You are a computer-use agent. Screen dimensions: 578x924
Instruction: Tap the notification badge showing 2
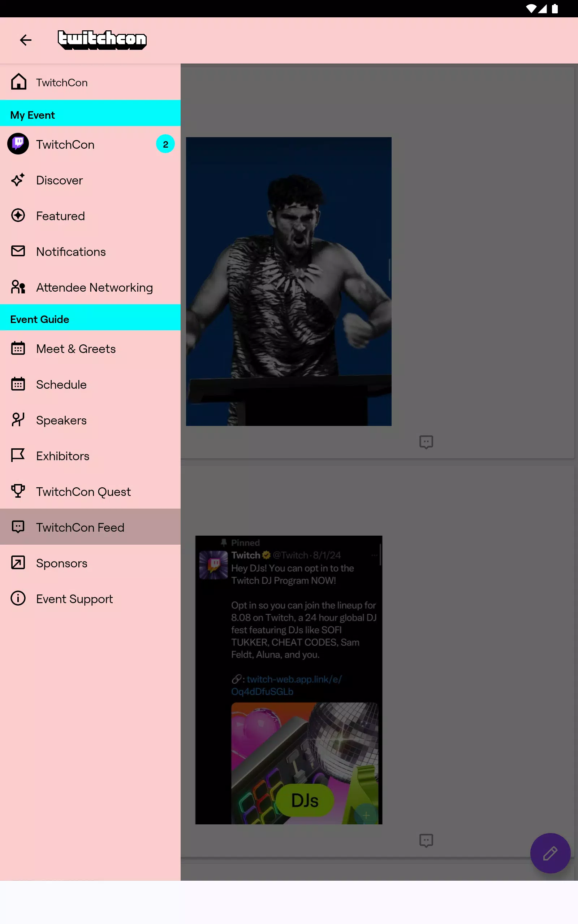(165, 144)
